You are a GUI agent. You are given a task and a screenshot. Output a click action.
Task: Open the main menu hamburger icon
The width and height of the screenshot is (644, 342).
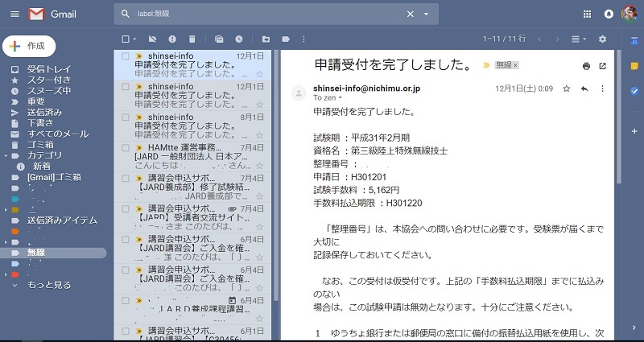pos(13,14)
